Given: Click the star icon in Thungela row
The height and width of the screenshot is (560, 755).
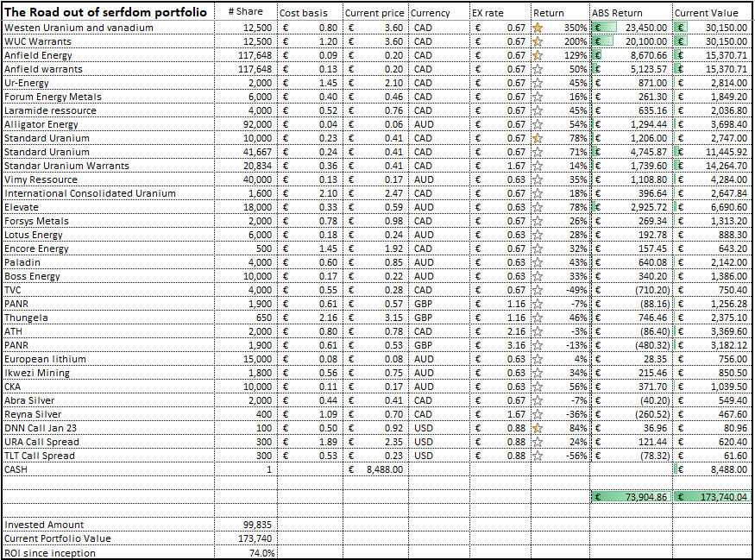Looking at the screenshot, I should (538, 318).
